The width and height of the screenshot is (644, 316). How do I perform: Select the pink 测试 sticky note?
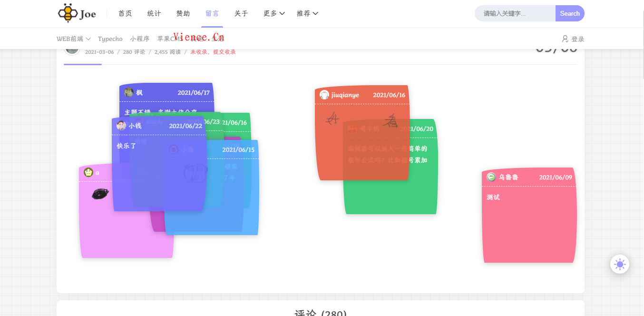point(529,224)
